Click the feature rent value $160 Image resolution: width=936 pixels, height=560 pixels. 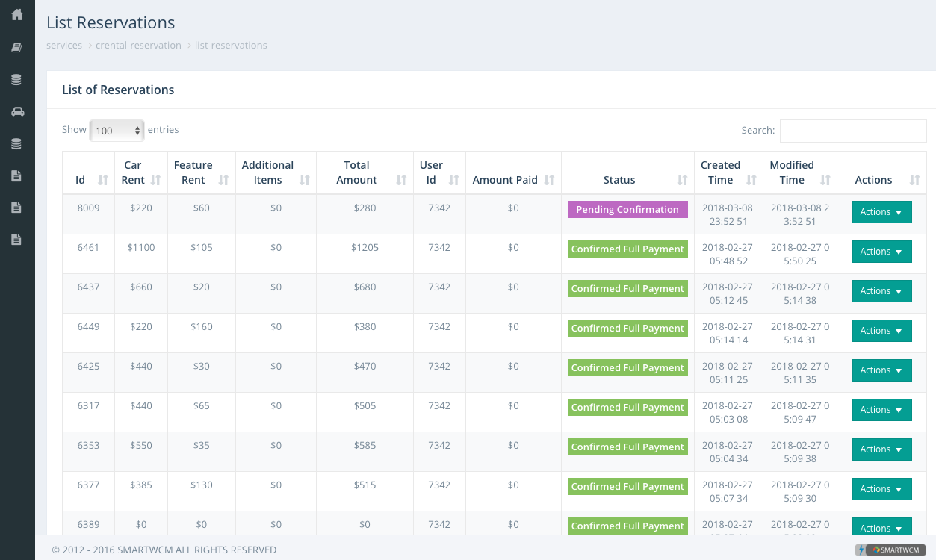click(x=201, y=327)
